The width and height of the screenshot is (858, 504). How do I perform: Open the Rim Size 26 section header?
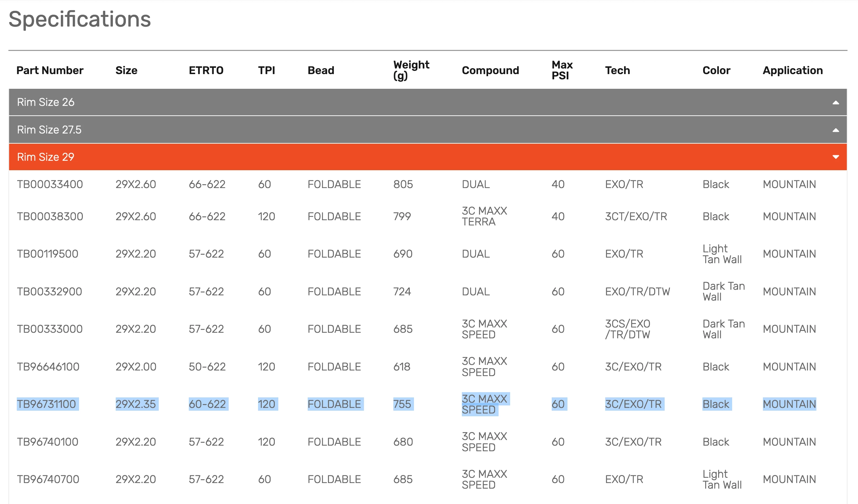[x=46, y=102]
